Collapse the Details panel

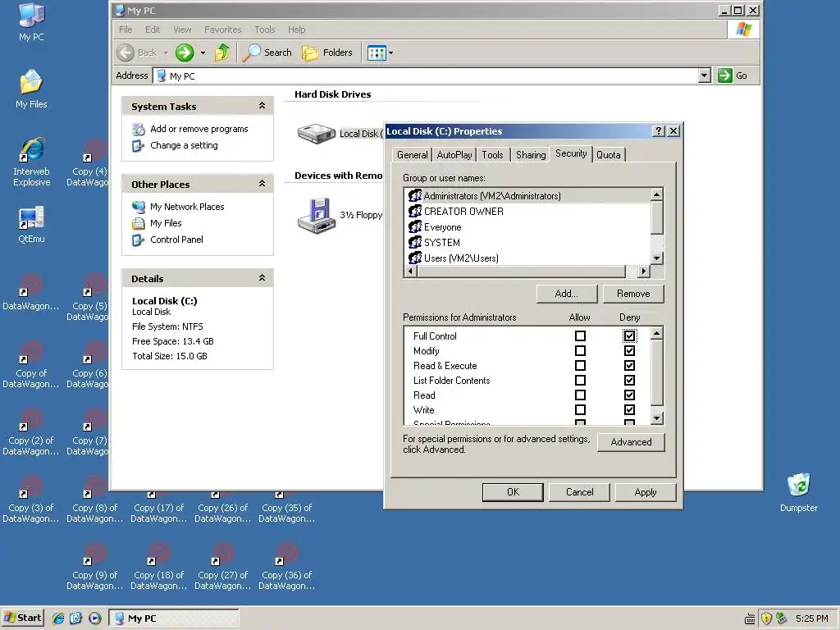pos(262,277)
